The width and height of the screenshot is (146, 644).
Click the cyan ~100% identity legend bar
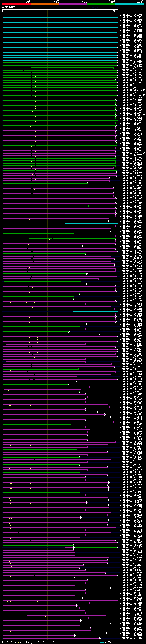(130, 4)
